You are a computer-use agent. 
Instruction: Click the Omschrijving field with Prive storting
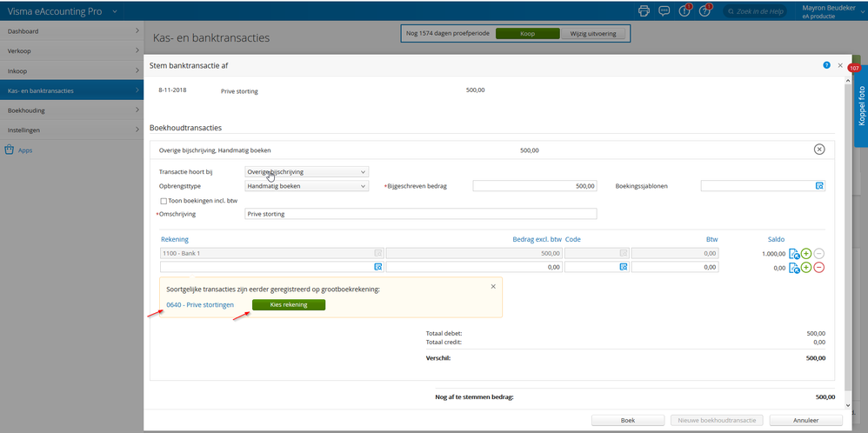(x=421, y=214)
